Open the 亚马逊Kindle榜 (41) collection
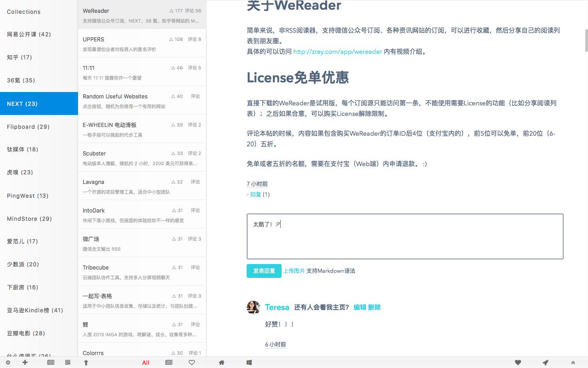588x368 pixels. [39, 310]
